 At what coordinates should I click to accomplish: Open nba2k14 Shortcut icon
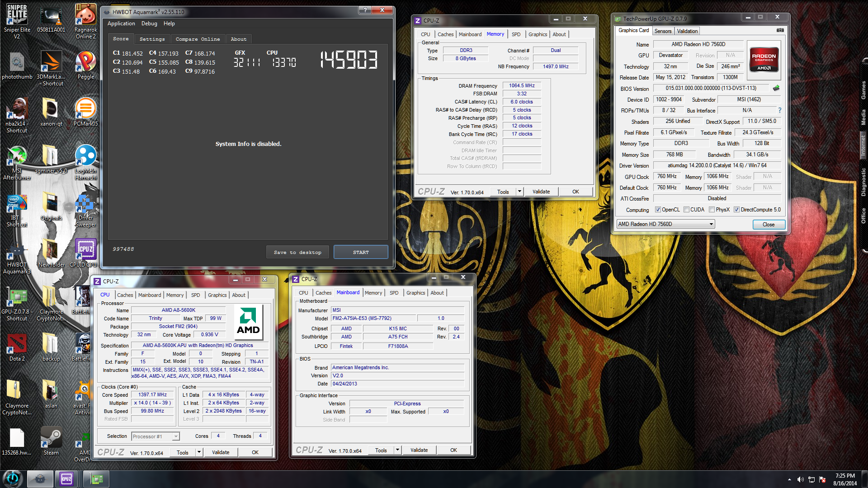pos(17,115)
